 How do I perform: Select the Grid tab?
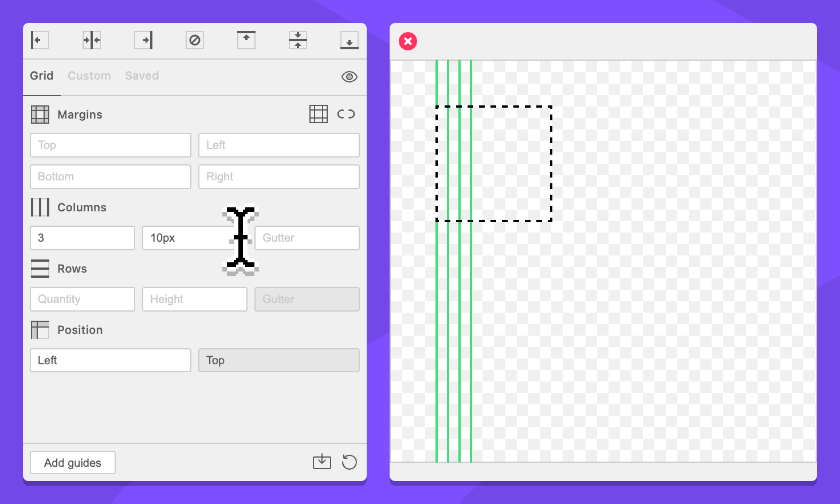41,76
